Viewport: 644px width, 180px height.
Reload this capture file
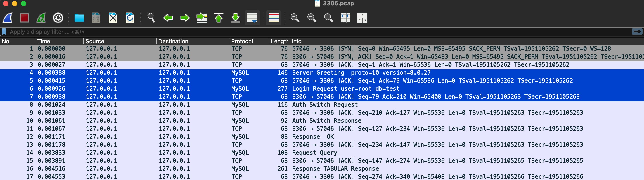click(130, 18)
